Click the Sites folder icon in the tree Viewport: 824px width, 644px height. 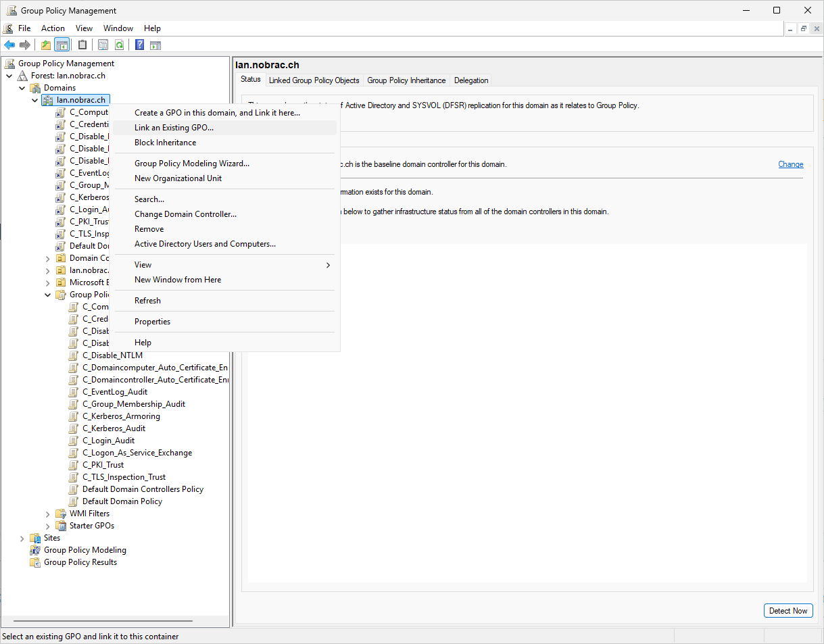pyautogui.click(x=35, y=538)
